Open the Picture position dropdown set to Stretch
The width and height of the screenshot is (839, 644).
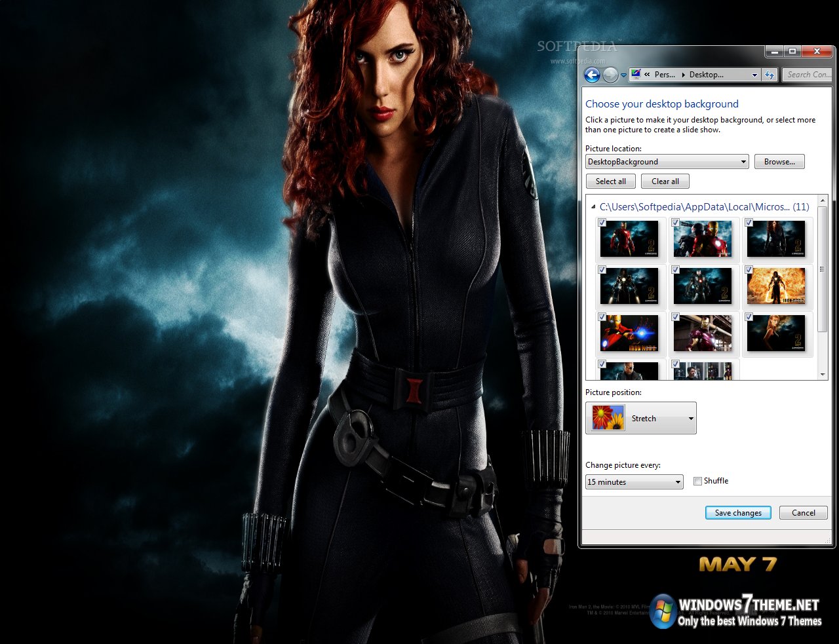pyautogui.click(x=641, y=418)
